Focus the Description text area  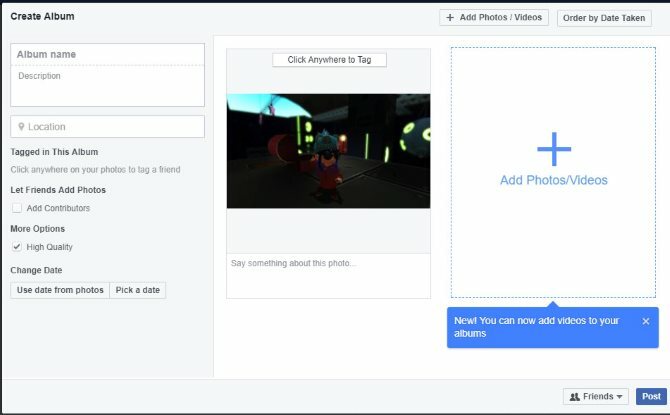coord(107,86)
